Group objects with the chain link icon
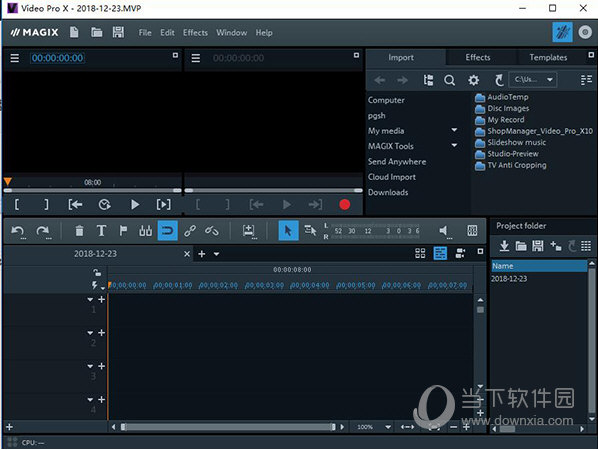The image size is (598, 450). tap(190, 231)
